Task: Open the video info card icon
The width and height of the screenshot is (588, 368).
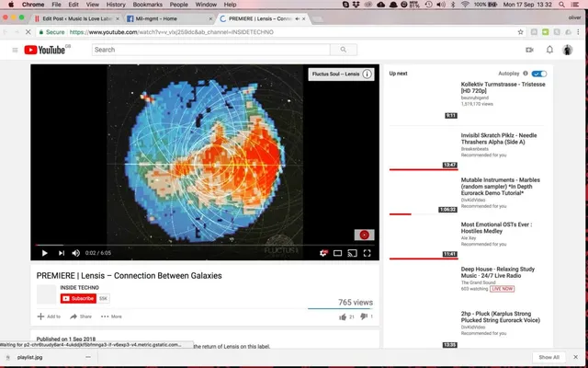Action: [367, 74]
